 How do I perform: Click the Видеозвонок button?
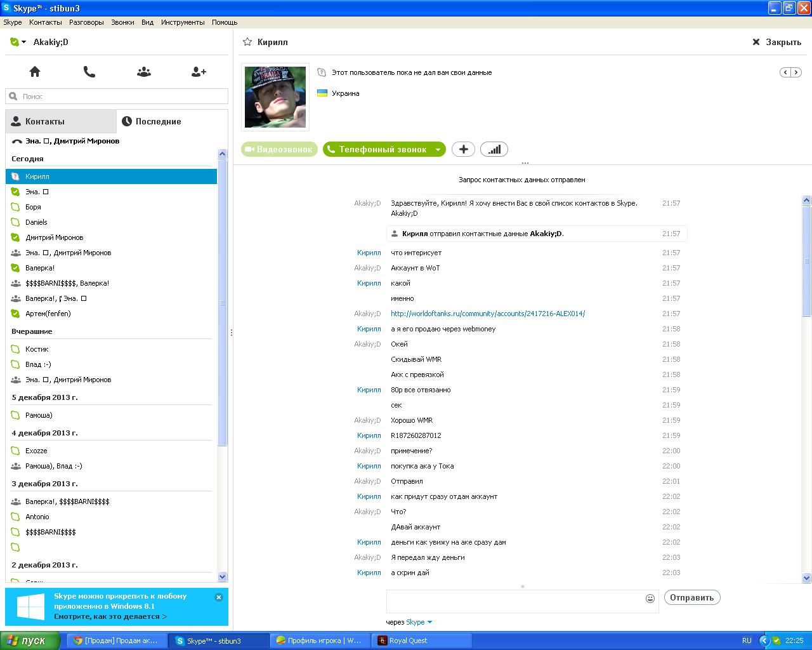[x=279, y=149]
